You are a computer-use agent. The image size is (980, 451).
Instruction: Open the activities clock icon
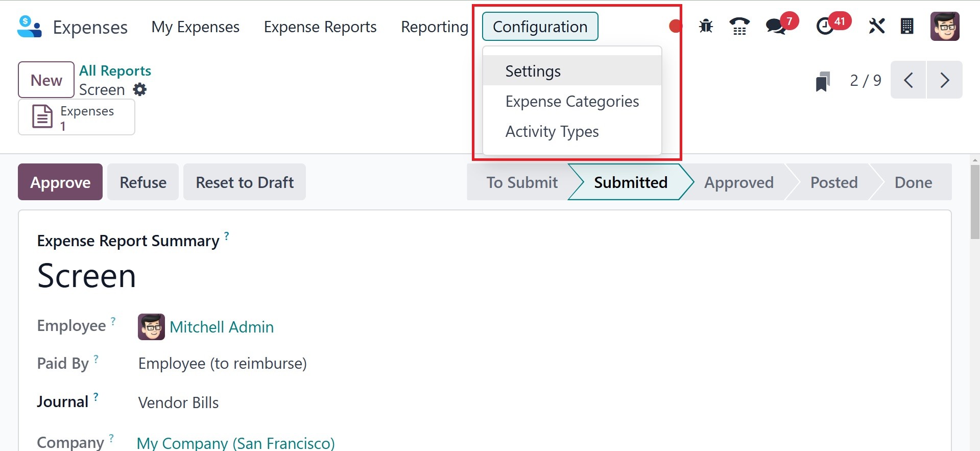point(825,26)
